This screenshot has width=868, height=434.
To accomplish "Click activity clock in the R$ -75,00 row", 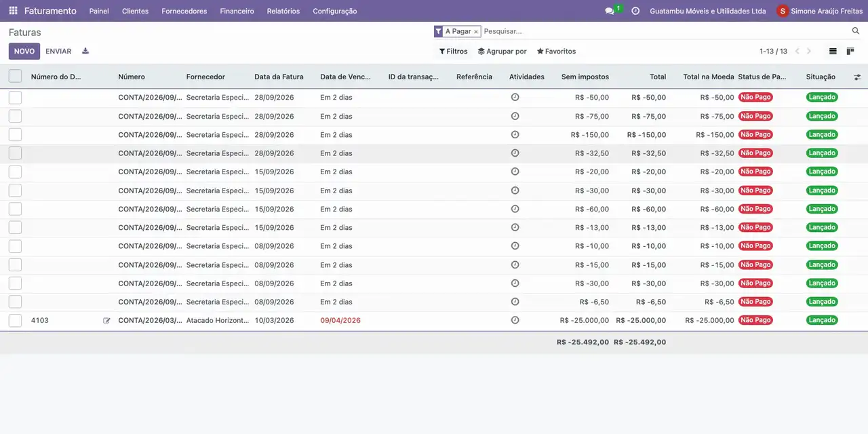I will (515, 116).
